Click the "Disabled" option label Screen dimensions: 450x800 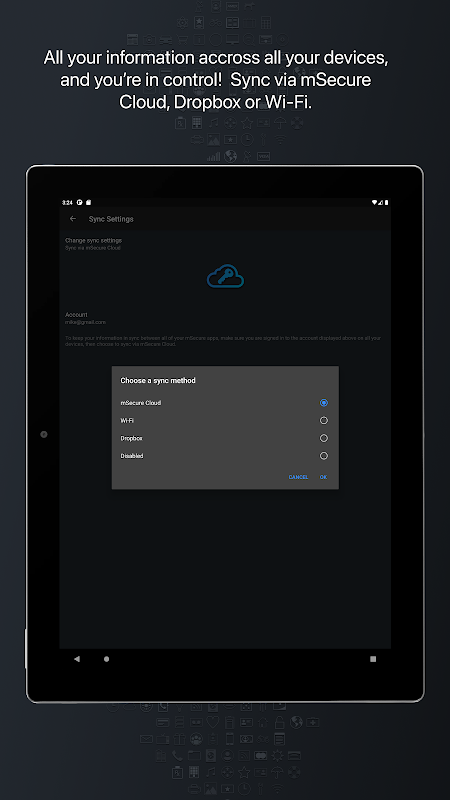coord(132,456)
